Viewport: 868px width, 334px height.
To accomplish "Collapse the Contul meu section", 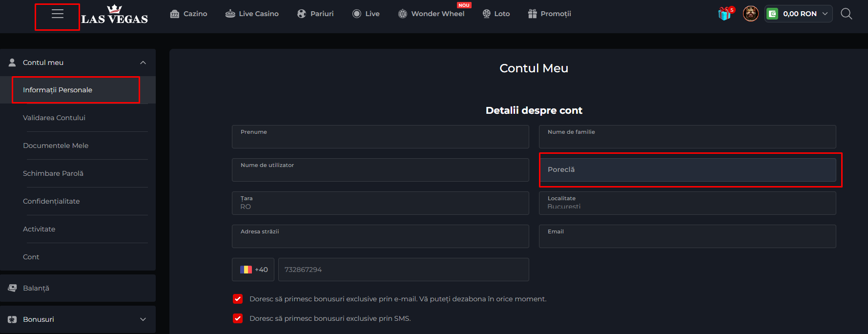I will point(143,63).
